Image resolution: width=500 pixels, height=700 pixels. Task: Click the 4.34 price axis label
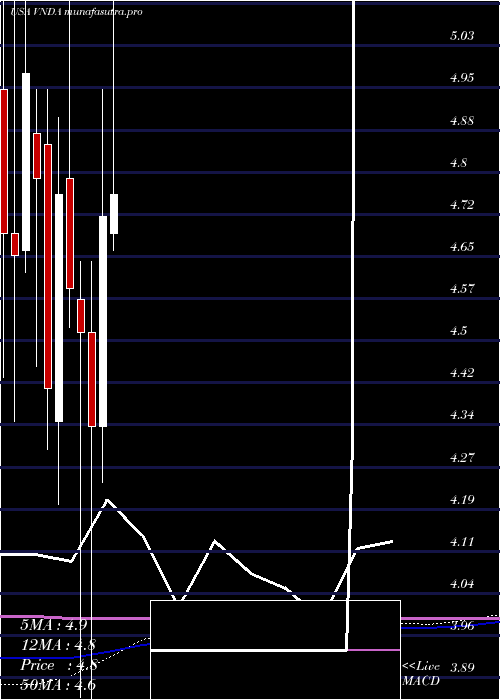click(462, 414)
